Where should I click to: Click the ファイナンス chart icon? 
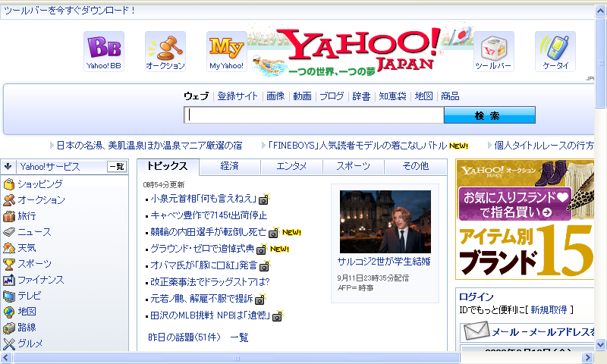click(x=9, y=280)
